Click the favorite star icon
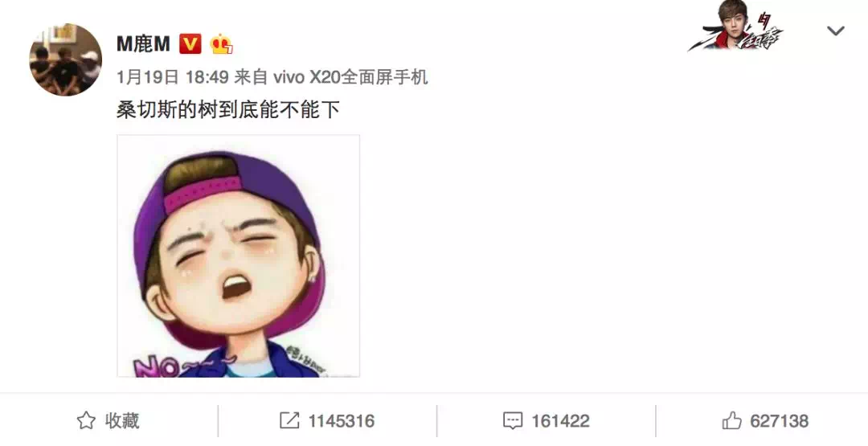This screenshot has width=868, height=446. point(86,420)
